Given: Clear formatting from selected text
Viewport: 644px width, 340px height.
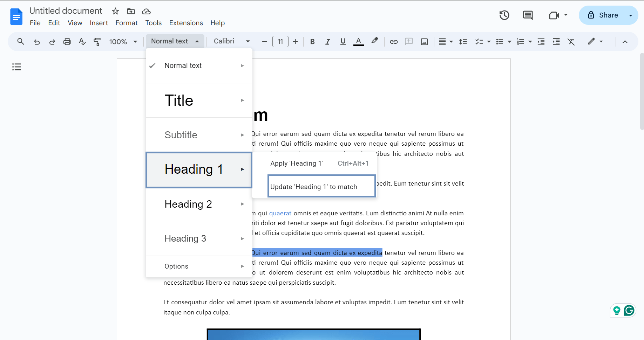Looking at the screenshot, I should [571, 41].
